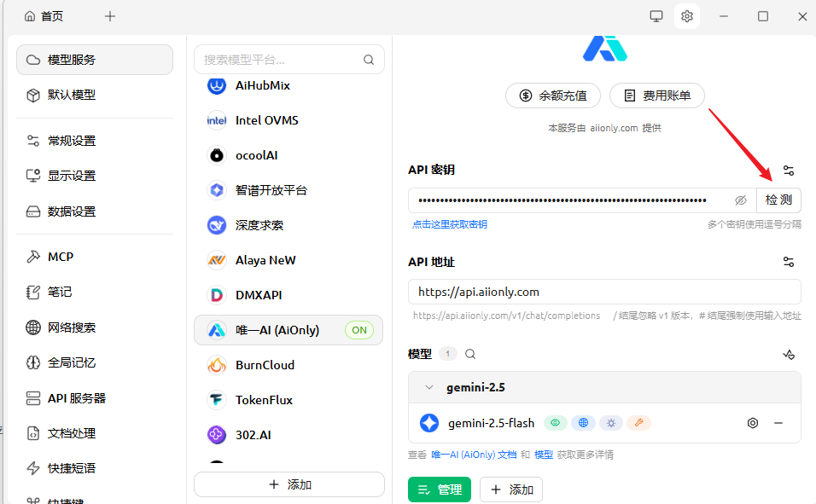The height and width of the screenshot is (504, 816).
Task: Click the settings gear icon in title bar
Action: point(687,16)
